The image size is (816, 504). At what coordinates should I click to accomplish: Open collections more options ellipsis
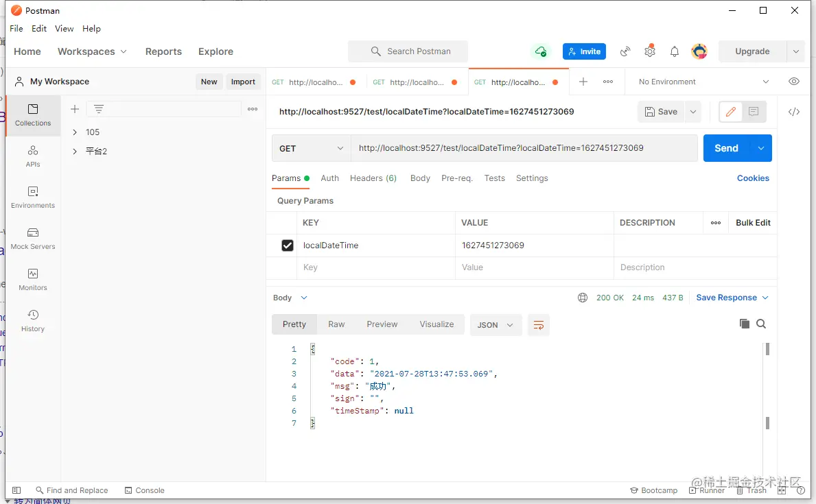pos(253,109)
